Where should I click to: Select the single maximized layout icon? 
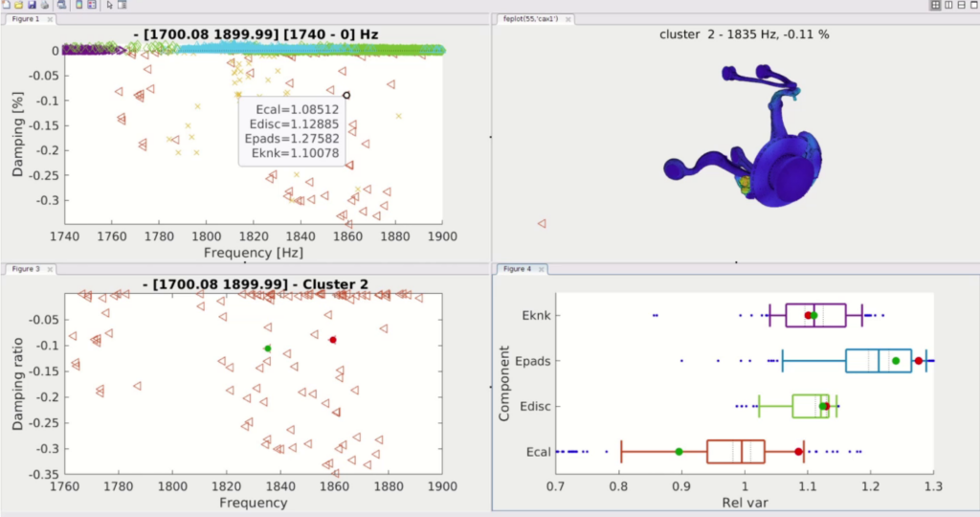(973, 5)
